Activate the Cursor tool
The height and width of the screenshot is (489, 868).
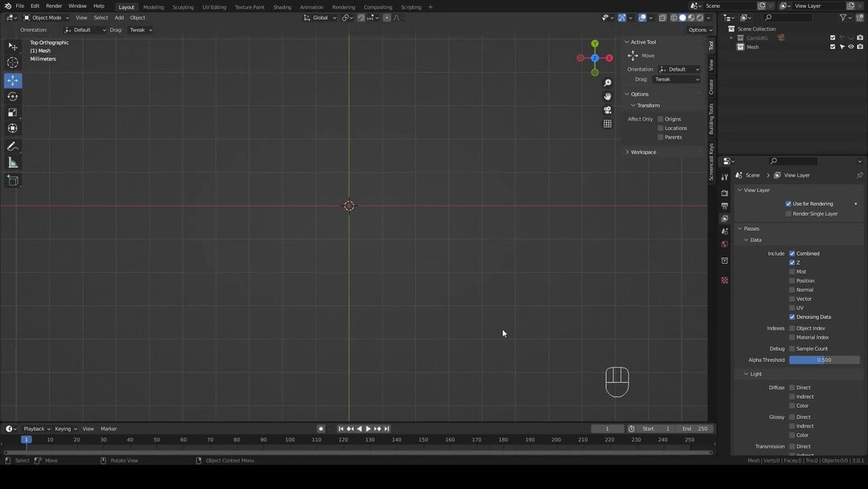pos(12,63)
